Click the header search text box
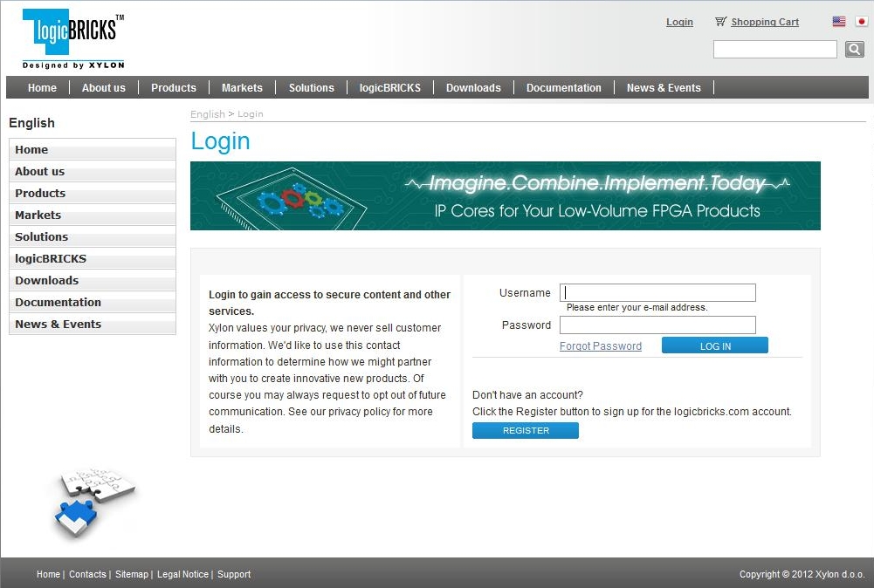Screen dimensions: 874x588 [774, 49]
